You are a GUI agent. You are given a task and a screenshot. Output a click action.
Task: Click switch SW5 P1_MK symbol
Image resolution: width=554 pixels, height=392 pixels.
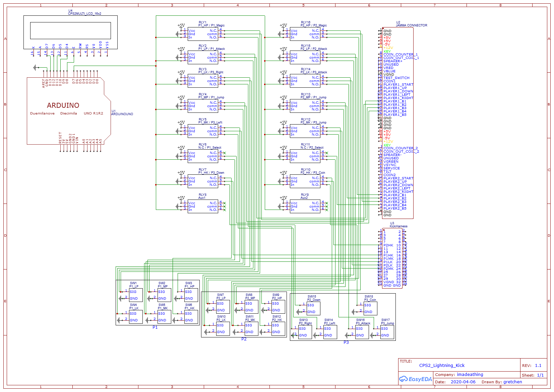[x=164, y=317]
